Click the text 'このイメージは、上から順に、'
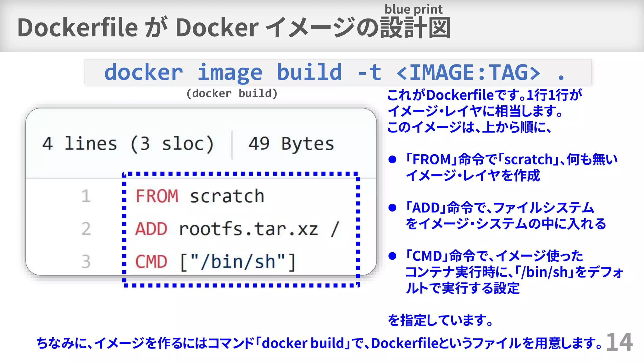644x362 pixels. [x=469, y=127]
